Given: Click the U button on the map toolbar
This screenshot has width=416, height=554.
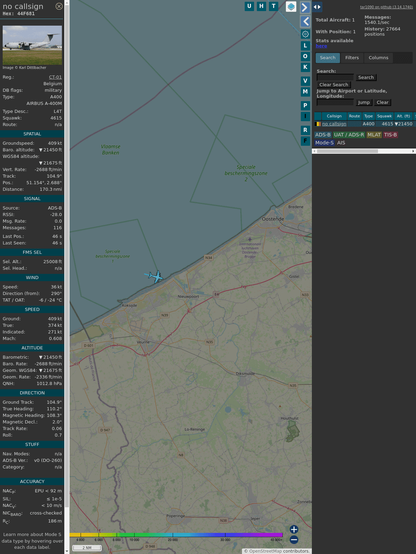Looking at the screenshot, I should 249,6.
